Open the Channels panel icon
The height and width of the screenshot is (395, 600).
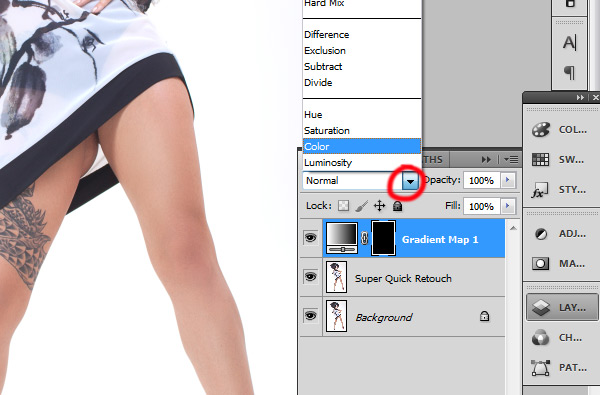click(x=541, y=338)
